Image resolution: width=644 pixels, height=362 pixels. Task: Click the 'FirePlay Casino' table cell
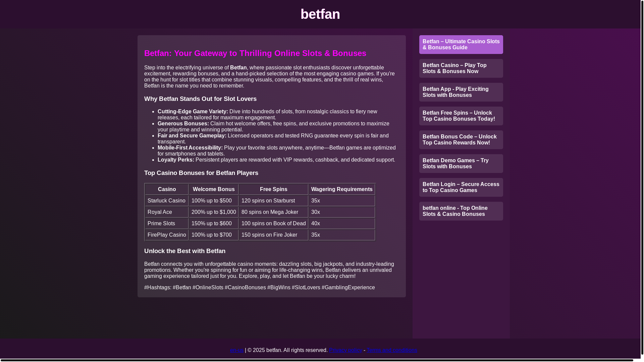[167, 235]
